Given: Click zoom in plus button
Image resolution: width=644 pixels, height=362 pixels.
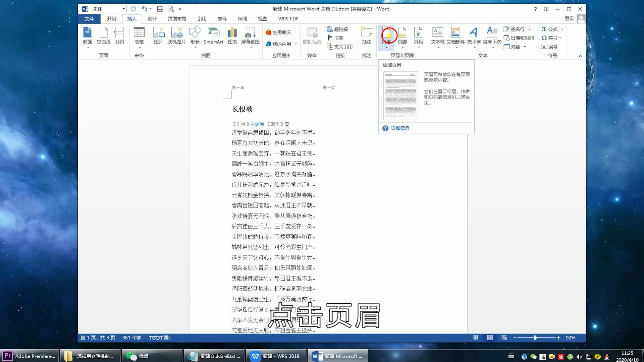Looking at the screenshot, I should [558, 338].
